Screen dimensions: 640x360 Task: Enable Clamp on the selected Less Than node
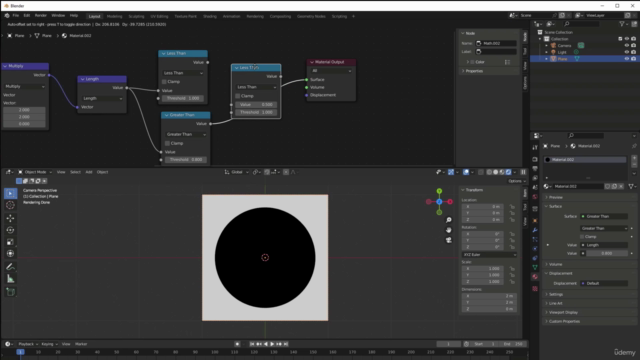[238, 96]
